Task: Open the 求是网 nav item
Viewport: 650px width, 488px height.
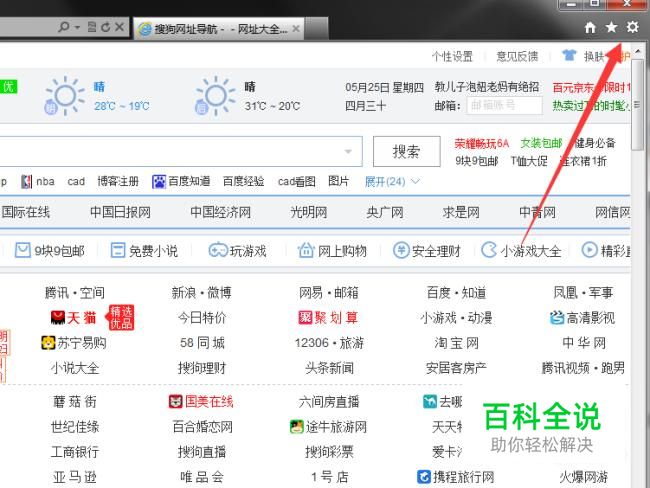Action: coord(461,212)
